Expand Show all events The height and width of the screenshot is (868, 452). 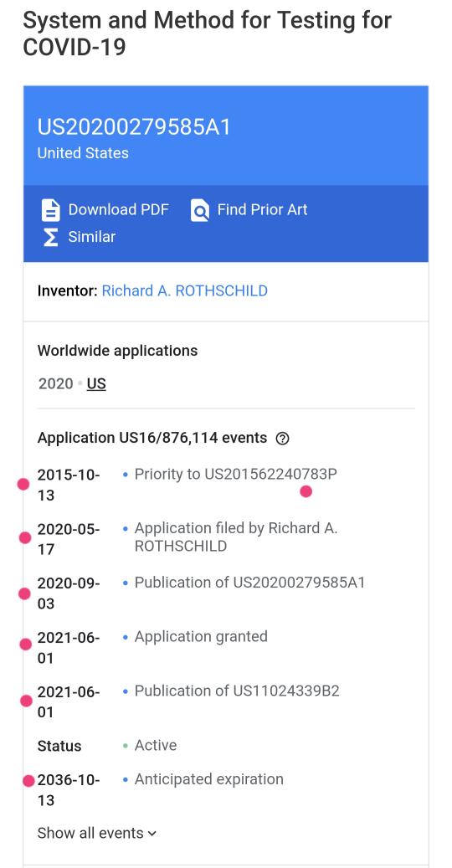pyautogui.click(x=97, y=833)
